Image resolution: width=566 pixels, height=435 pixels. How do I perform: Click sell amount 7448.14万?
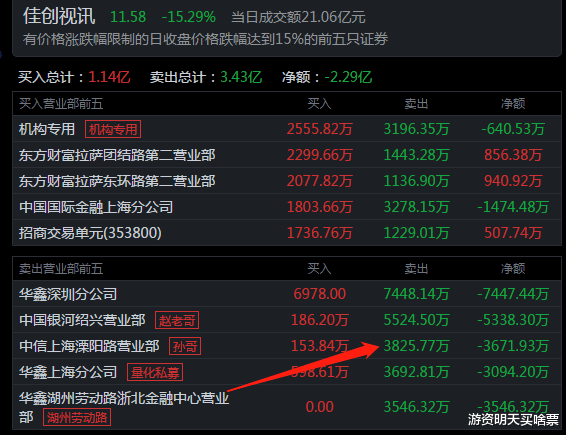click(x=416, y=294)
